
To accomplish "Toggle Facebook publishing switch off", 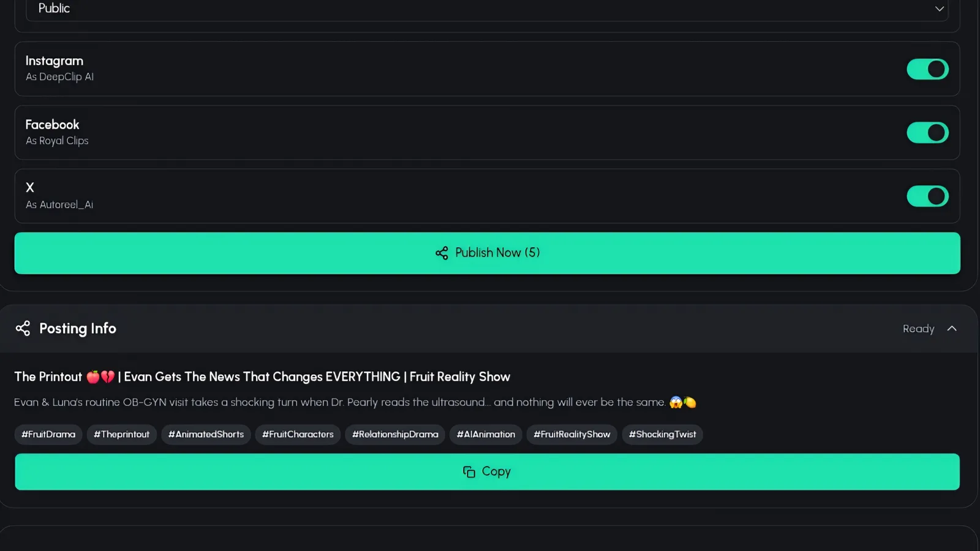I will pyautogui.click(x=927, y=133).
